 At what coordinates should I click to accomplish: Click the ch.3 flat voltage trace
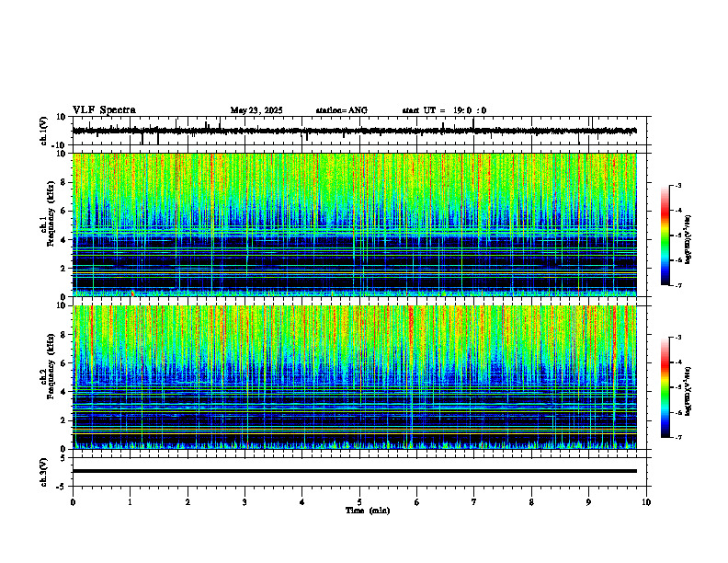pos(354,471)
